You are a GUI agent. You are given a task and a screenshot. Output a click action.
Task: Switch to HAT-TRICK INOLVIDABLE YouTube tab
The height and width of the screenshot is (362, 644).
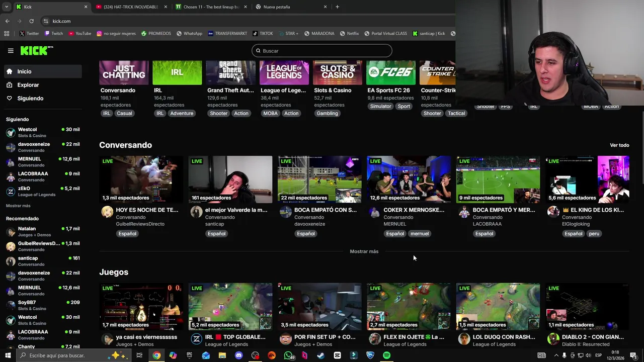[x=131, y=7]
